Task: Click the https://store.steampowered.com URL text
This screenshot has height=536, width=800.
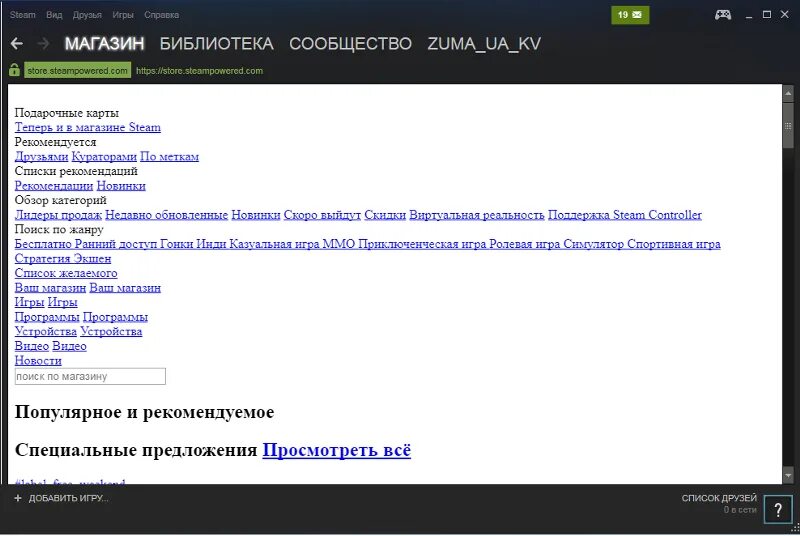Action: (x=199, y=71)
